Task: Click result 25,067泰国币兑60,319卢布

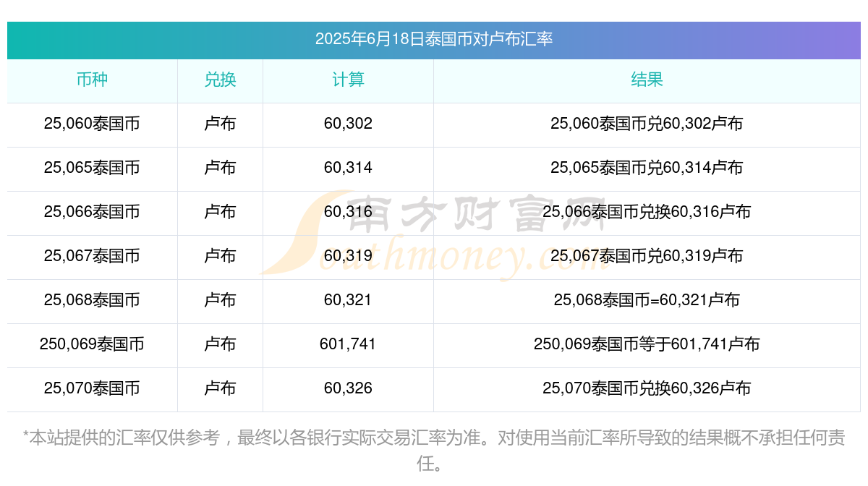Action: pos(647,256)
